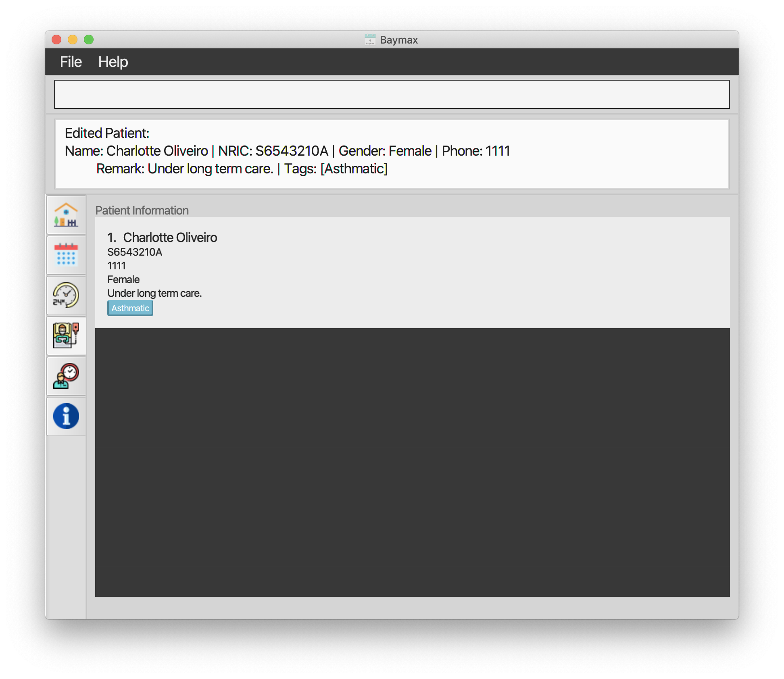
Task: Click the phone number 1111 in patient card
Action: coord(117,266)
